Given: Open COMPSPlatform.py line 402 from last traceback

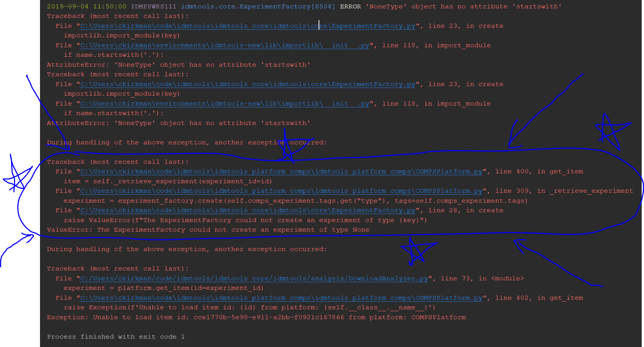Looking at the screenshot, I should click(x=280, y=297).
